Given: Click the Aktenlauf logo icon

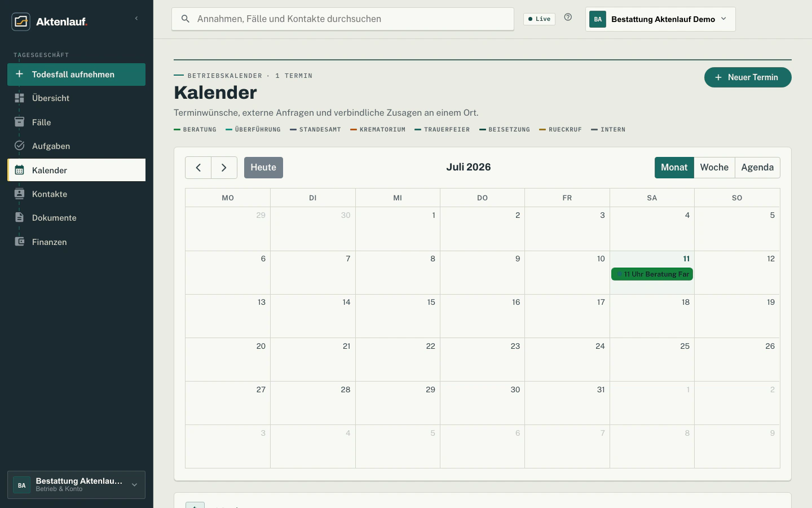Looking at the screenshot, I should click(21, 21).
